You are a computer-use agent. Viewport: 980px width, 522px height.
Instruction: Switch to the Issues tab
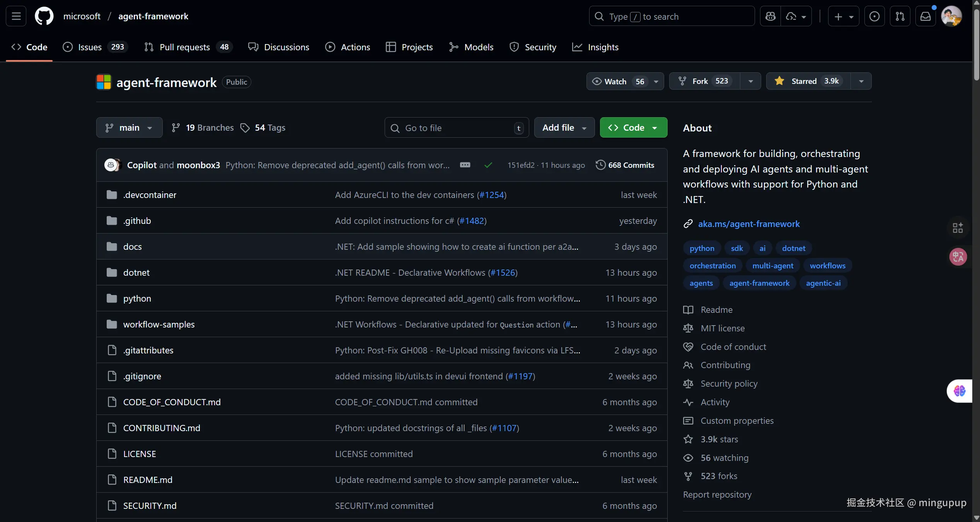(x=90, y=47)
